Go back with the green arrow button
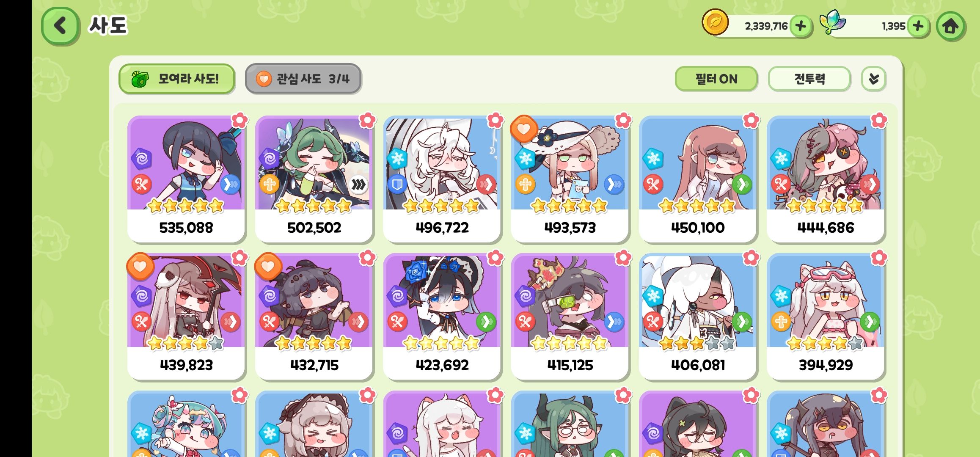This screenshot has width=980, height=457. coord(60,26)
